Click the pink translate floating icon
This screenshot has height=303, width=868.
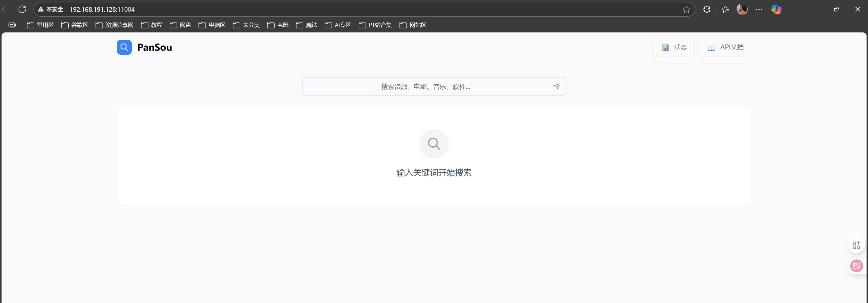click(856, 266)
